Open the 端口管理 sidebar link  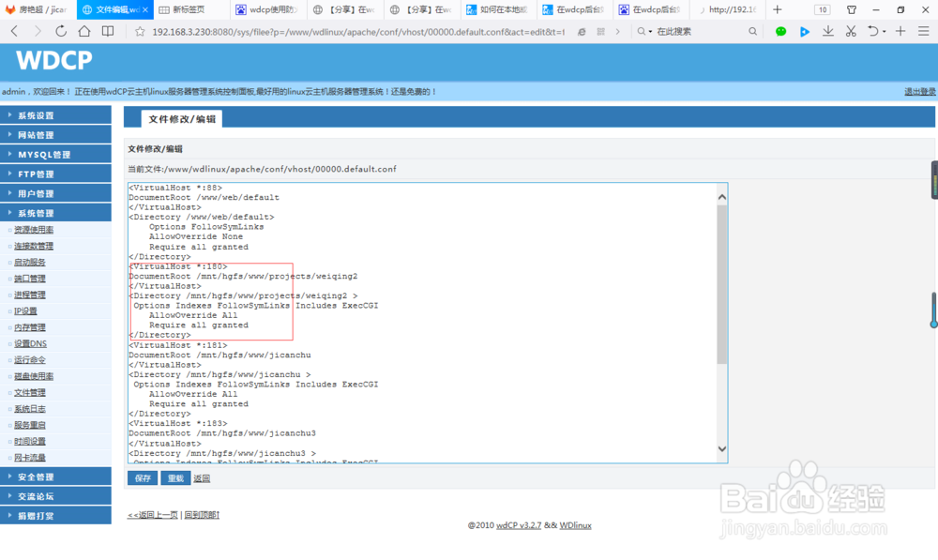point(30,279)
